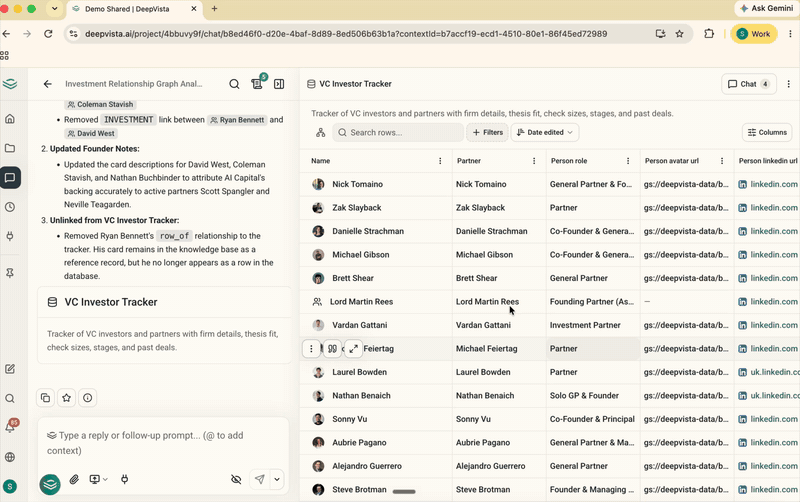Open the Work profile button
The width and height of the screenshot is (800, 502).
(754, 34)
